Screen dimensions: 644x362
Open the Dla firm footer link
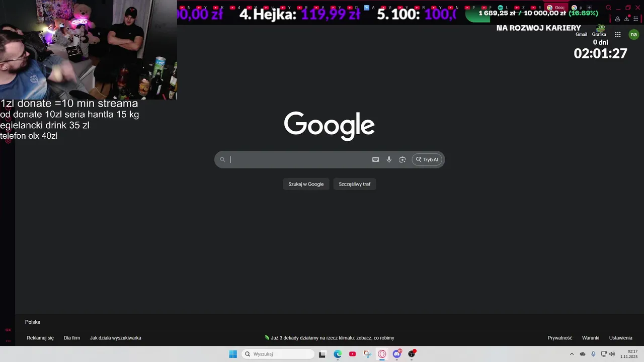coord(72,338)
